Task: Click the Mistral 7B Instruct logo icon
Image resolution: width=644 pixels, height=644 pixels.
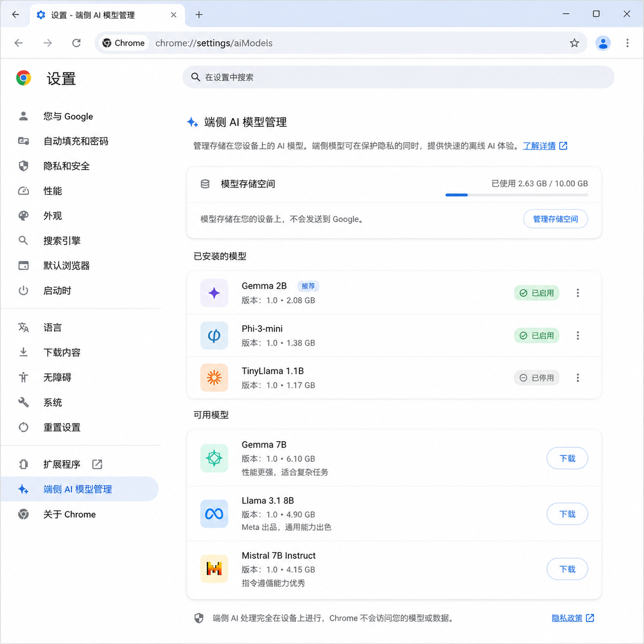Action: pos(214,569)
